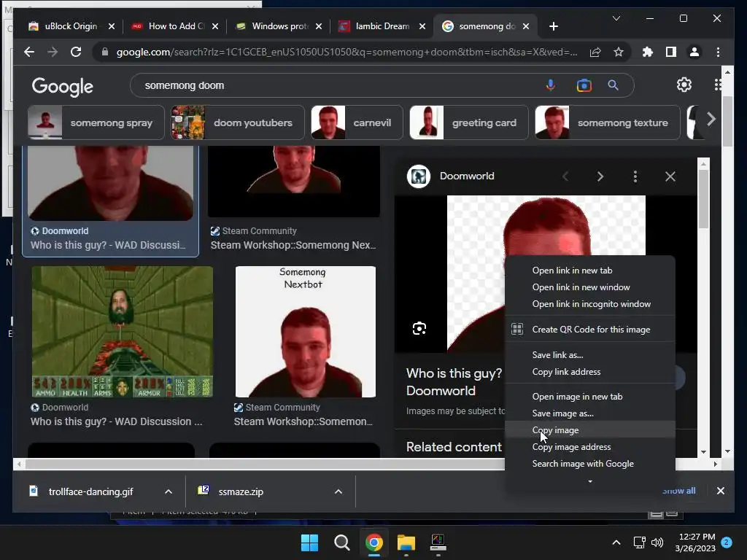Open three-dot options in Doomworld preview

click(x=635, y=176)
